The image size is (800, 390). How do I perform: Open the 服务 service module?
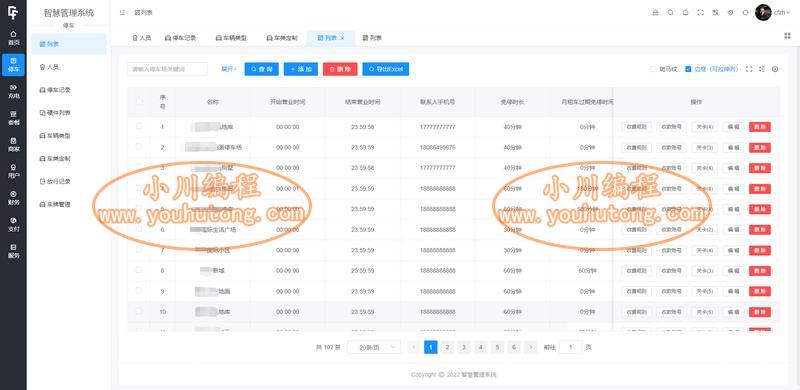[13, 251]
